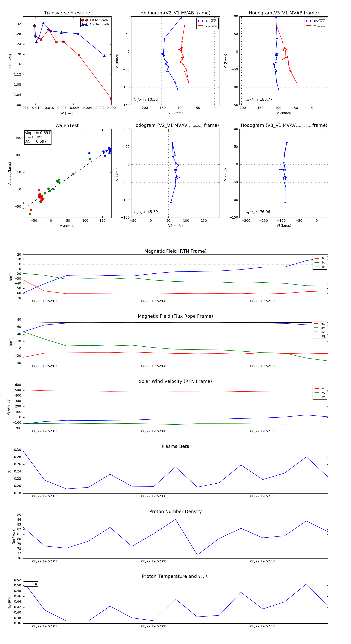Viewport: 351px width, 644px height.
Task: Click the '1st half path' legend entry
Action: point(95,20)
